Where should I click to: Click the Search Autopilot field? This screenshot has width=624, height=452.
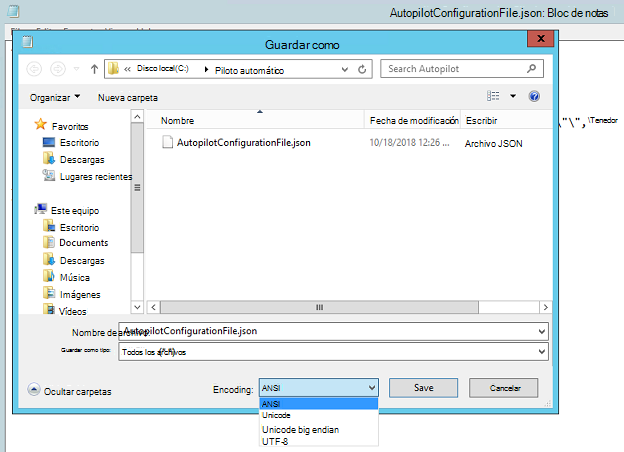tap(462, 69)
